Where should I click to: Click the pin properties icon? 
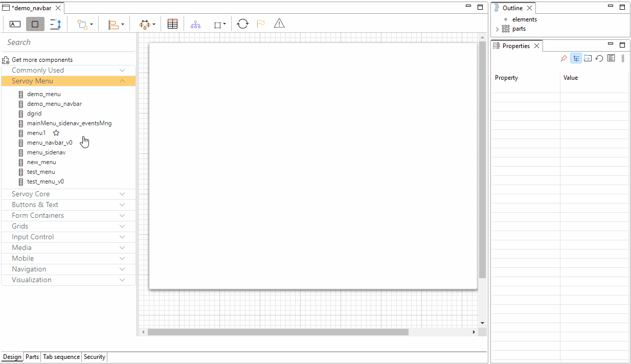click(564, 59)
